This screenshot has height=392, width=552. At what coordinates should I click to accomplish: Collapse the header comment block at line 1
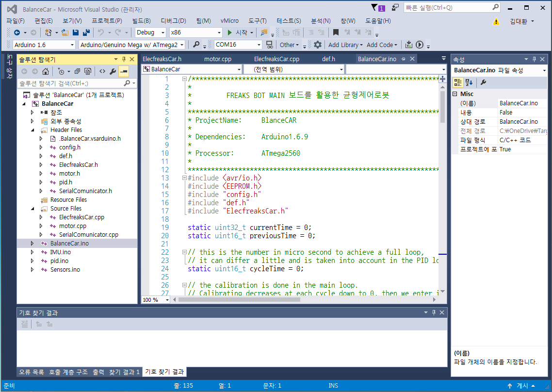coord(184,79)
